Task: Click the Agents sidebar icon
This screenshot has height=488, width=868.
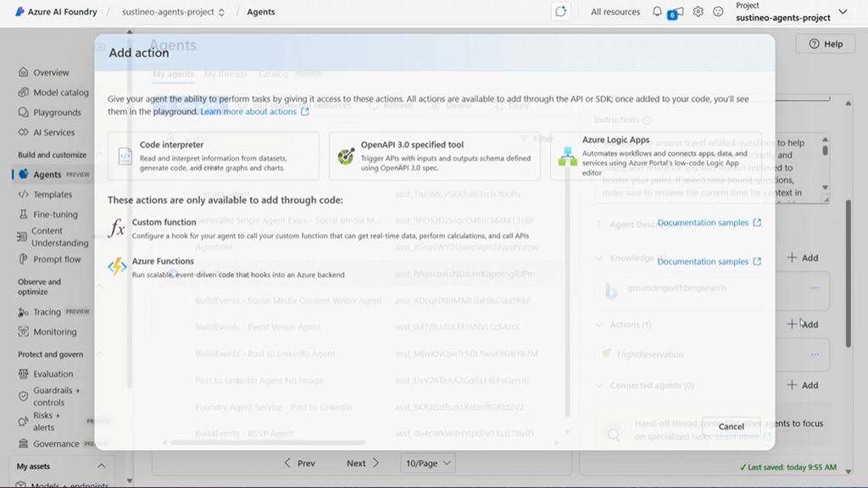Action: [23, 175]
